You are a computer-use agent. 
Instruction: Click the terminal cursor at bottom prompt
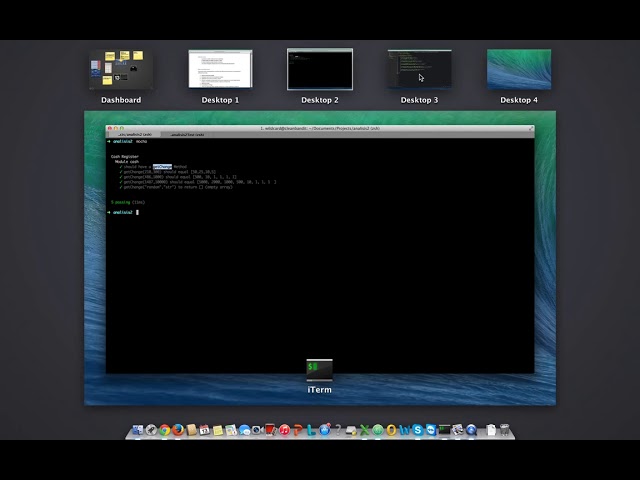(x=138, y=212)
